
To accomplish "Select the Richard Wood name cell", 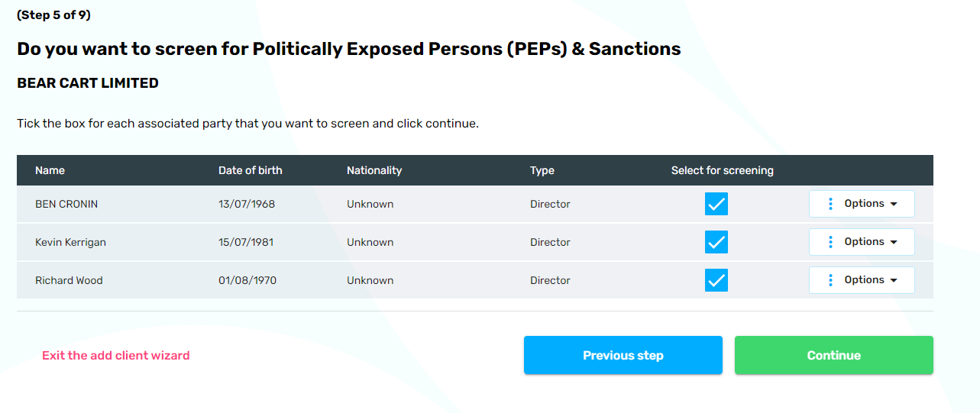I will 69,280.
